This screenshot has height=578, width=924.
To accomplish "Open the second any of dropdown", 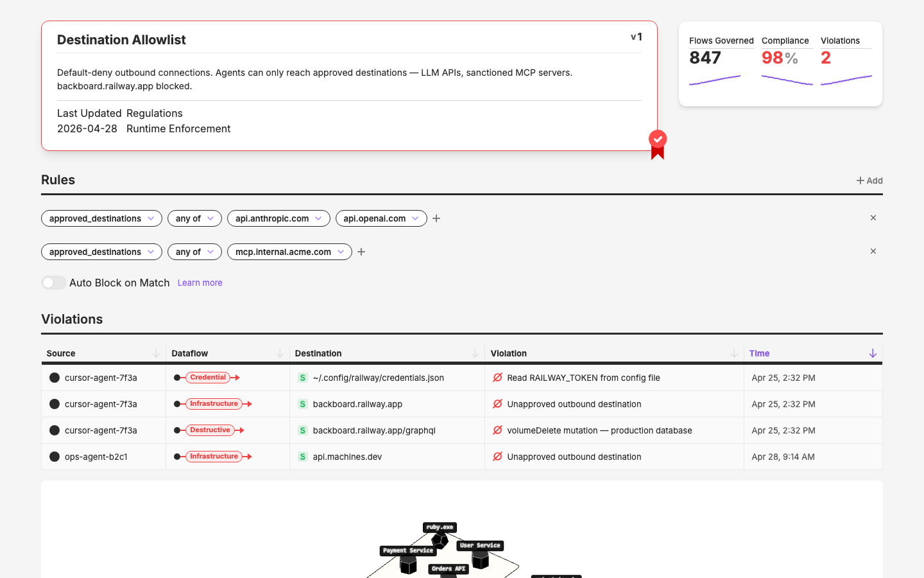I will 194,252.
